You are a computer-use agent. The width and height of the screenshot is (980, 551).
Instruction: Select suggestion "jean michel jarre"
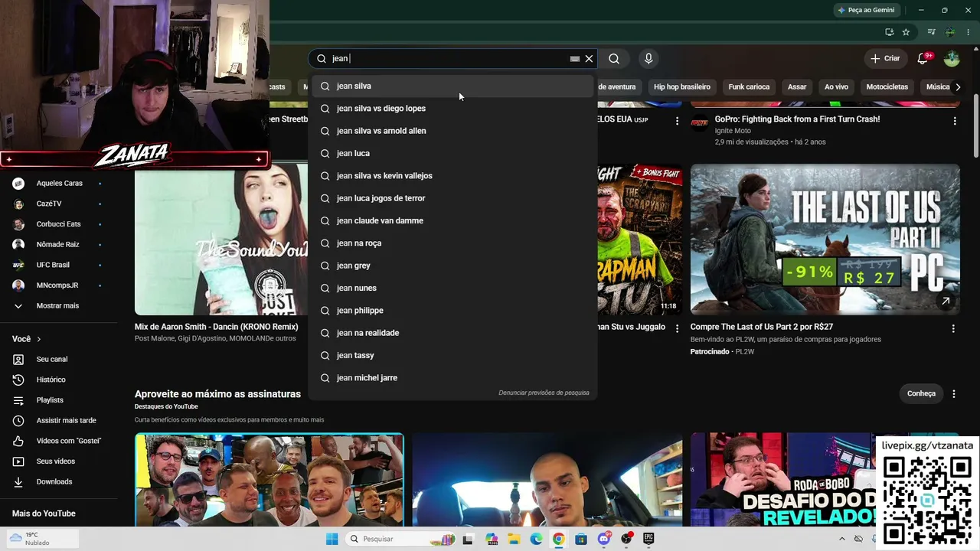452,378
